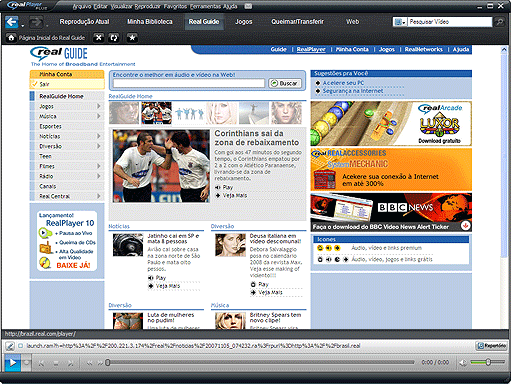
Task: Refresh the Real Guide page
Action: [x=114, y=38]
